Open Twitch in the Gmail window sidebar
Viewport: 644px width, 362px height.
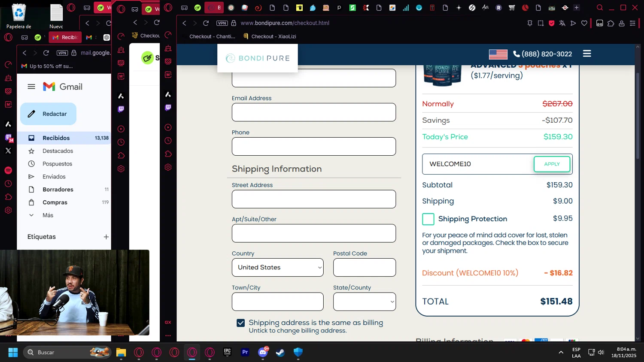[9, 138]
